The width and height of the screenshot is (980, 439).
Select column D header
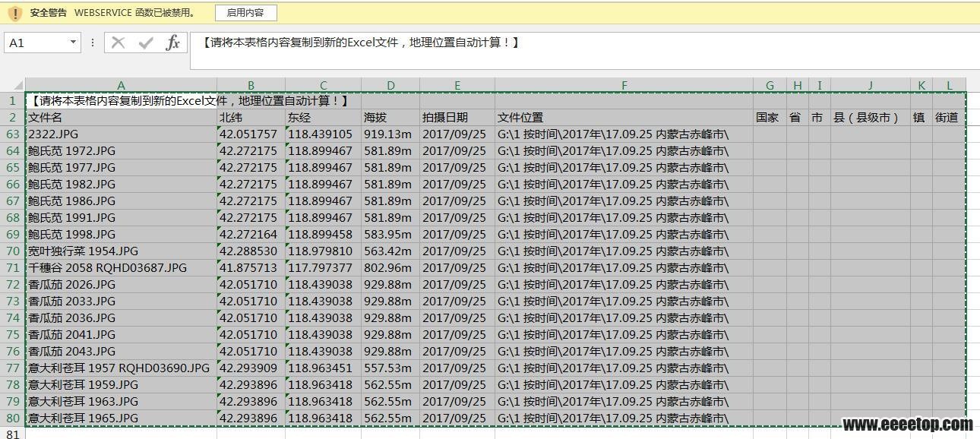tap(390, 85)
